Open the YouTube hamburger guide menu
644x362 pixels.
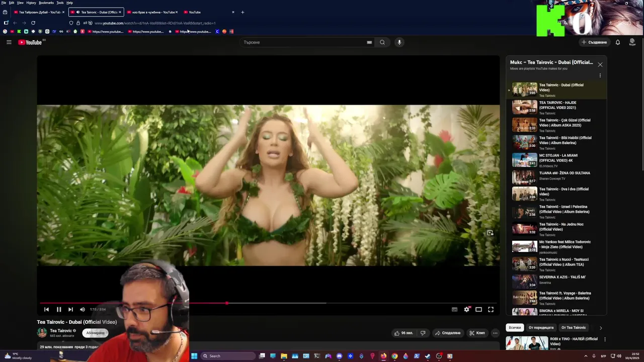coord(9,42)
